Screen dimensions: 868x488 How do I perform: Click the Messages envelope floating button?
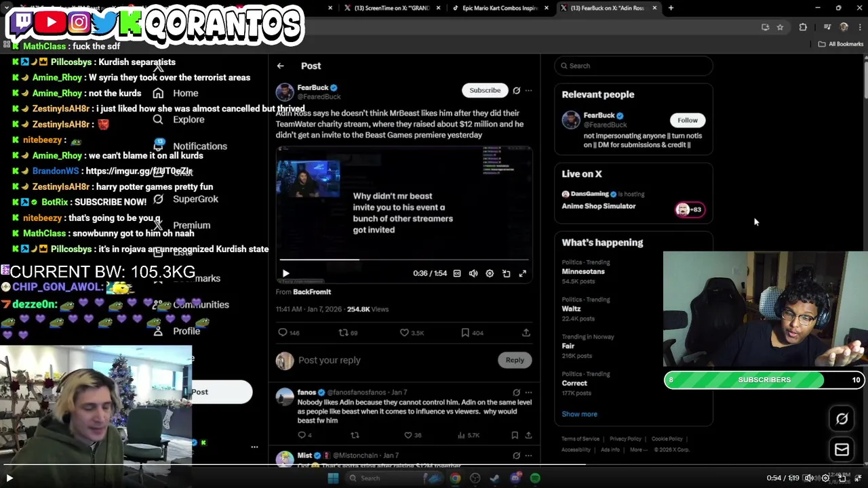coord(842,449)
